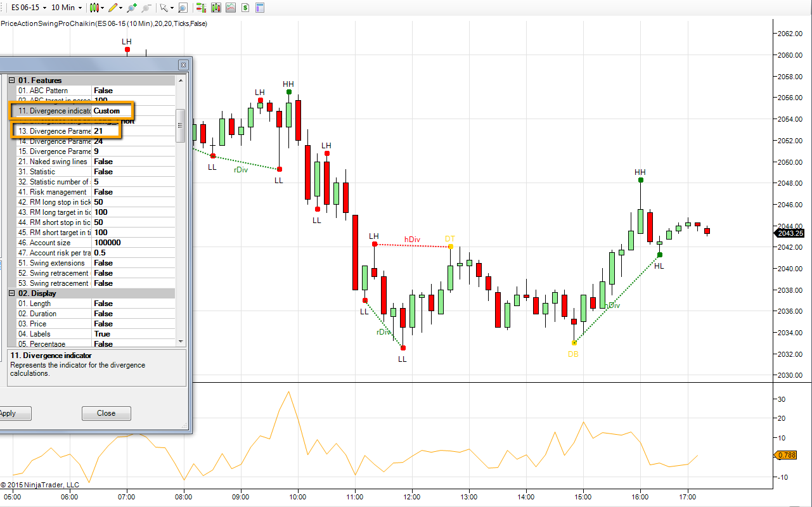Click the '42. RM long stop' value 50

click(98, 202)
